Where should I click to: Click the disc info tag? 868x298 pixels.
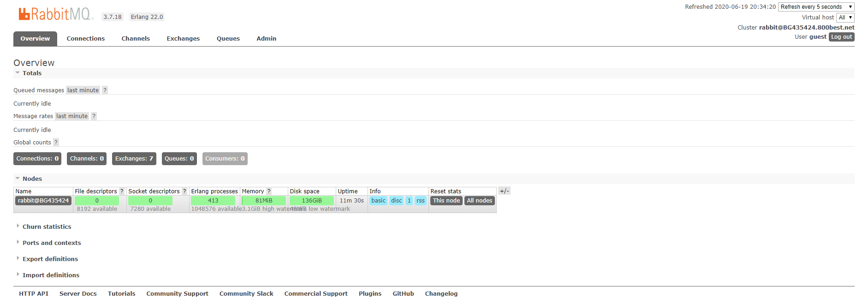tap(397, 201)
